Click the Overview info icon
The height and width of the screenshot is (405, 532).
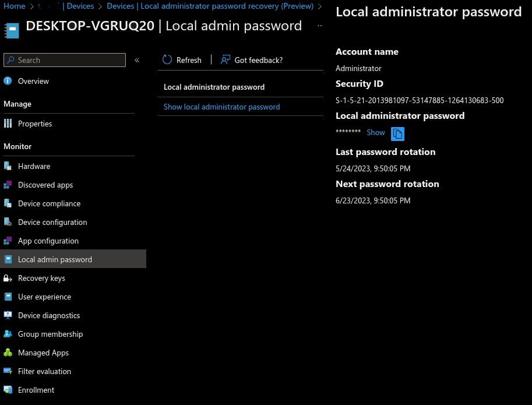tap(8, 81)
